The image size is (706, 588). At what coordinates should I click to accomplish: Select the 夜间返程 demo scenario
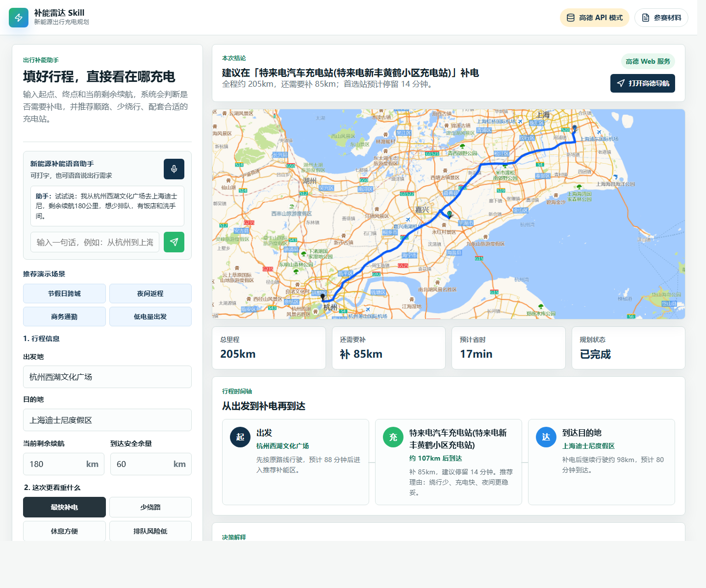click(151, 294)
